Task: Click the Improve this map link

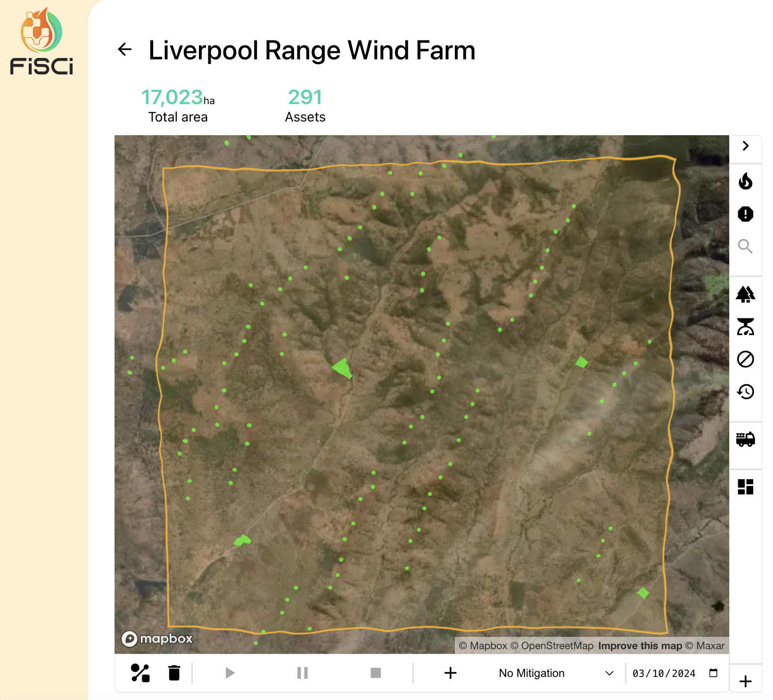Action: [640, 646]
